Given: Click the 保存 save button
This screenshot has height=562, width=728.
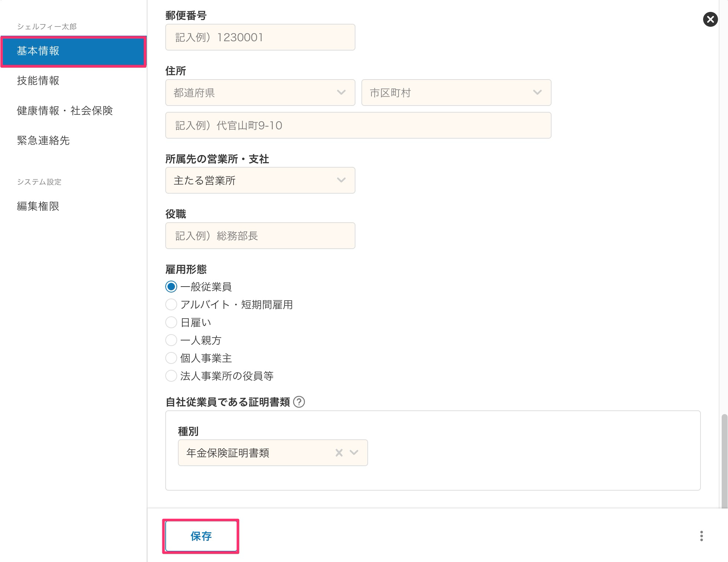Looking at the screenshot, I should point(201,536).
